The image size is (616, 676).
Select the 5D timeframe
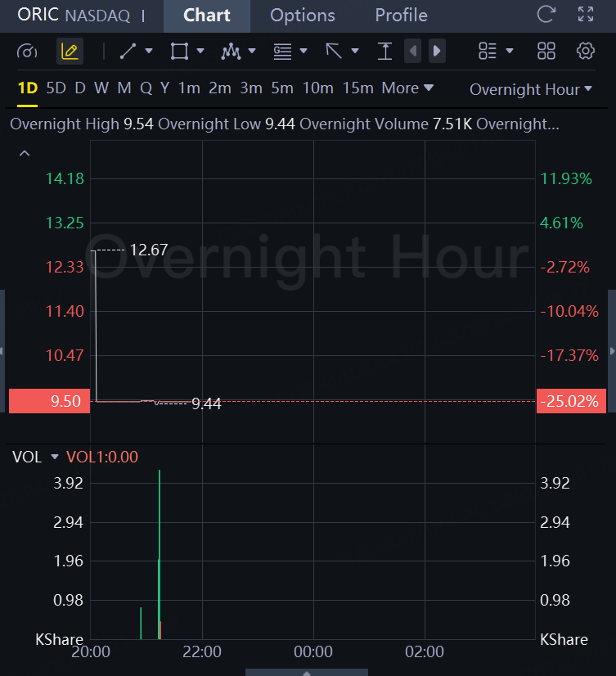(x=56, y=88)
